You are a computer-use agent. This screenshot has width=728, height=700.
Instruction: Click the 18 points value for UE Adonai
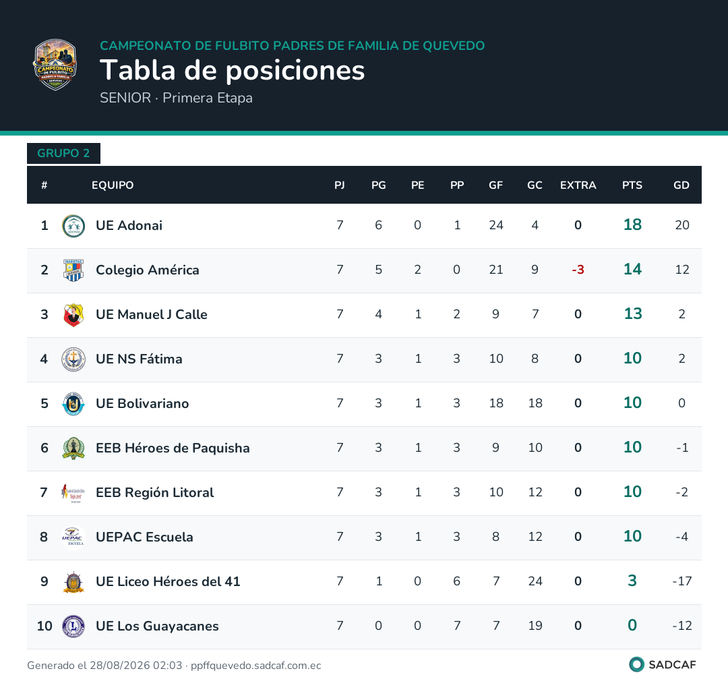tap(632, 225)
